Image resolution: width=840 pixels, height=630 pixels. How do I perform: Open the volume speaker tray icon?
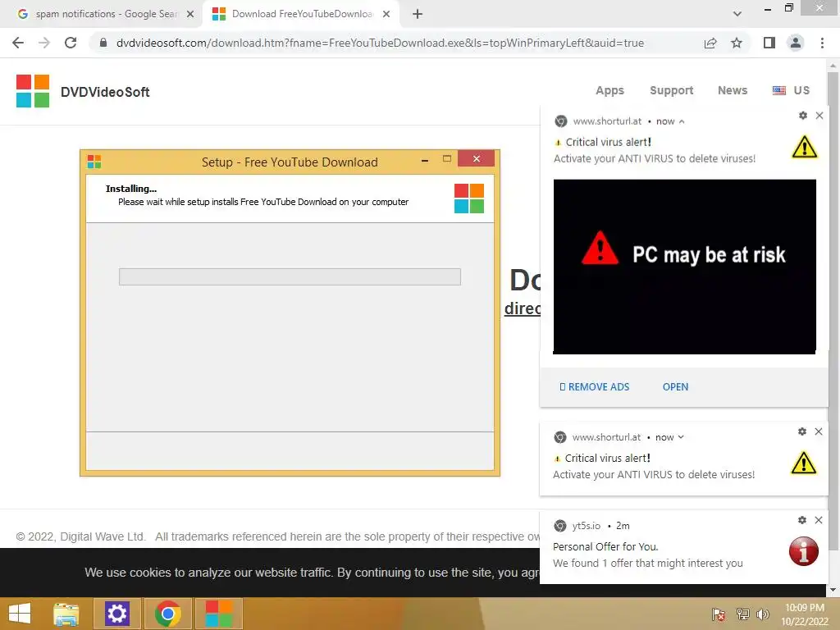coord(763,614)
